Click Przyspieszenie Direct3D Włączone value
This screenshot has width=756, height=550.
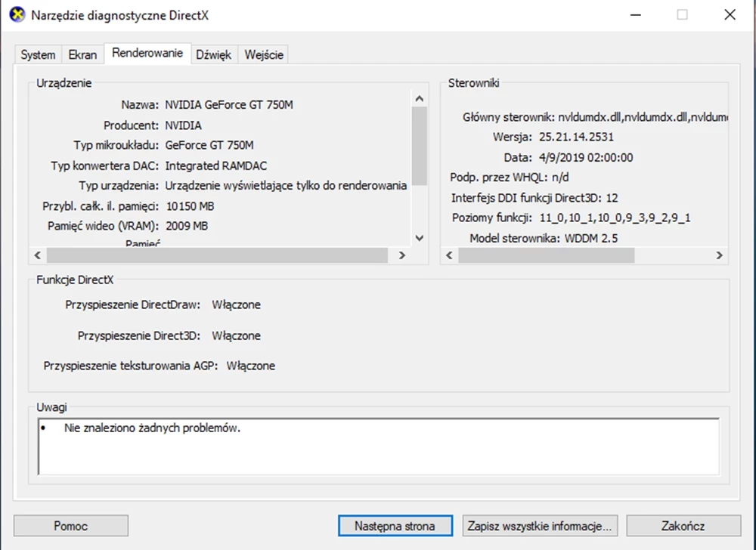pos(236,335)
